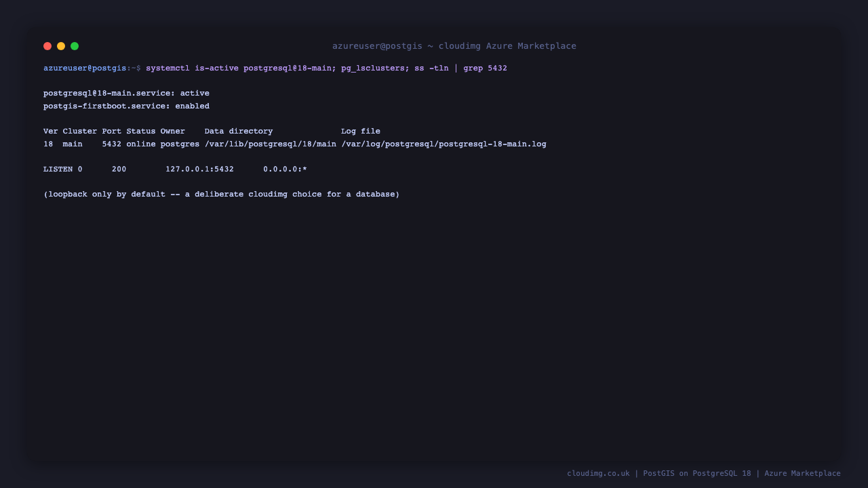Click footer text 'Azure Marketplace'

[802, 474]
